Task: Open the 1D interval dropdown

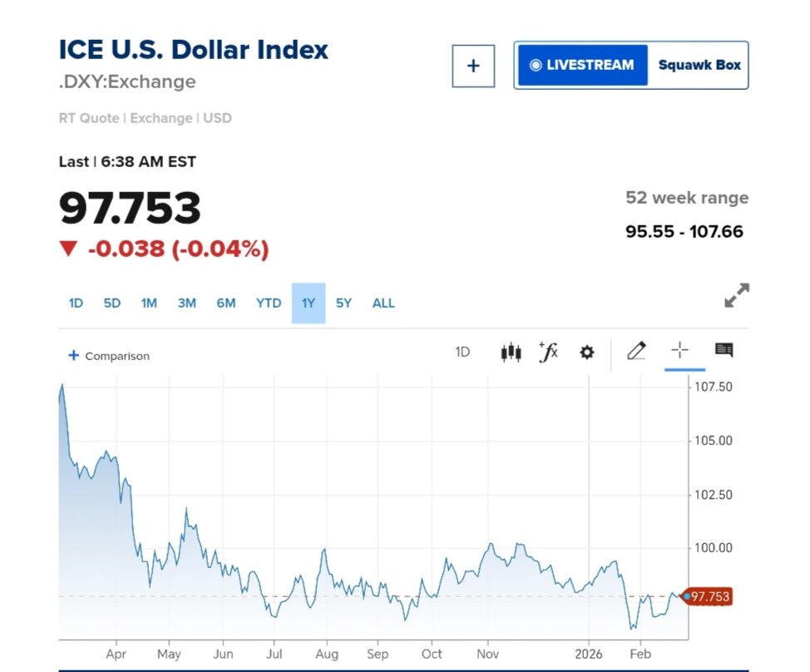Action: (x=462, y=352)
